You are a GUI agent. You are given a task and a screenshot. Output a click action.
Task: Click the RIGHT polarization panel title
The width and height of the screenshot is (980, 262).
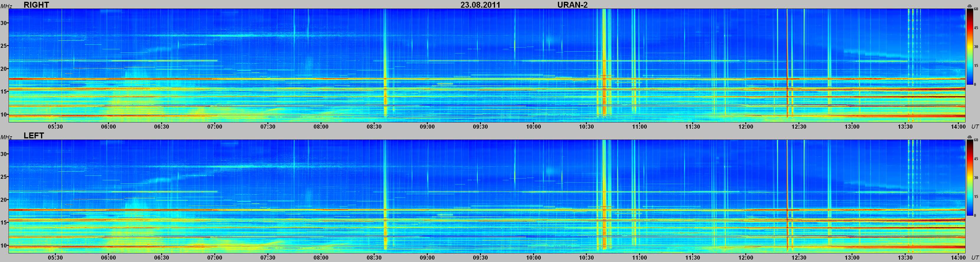pyautogui.click(x=36, y=4)
